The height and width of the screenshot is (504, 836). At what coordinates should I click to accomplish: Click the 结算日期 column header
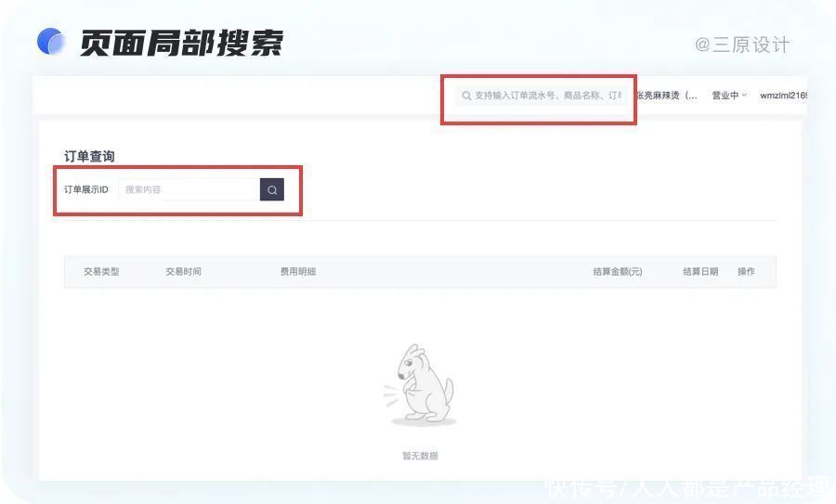point(700,272)
